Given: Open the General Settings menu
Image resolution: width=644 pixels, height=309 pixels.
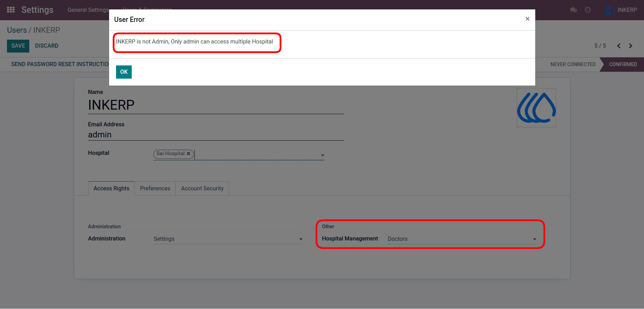Looking at the screenshot, I should [88, 10].
